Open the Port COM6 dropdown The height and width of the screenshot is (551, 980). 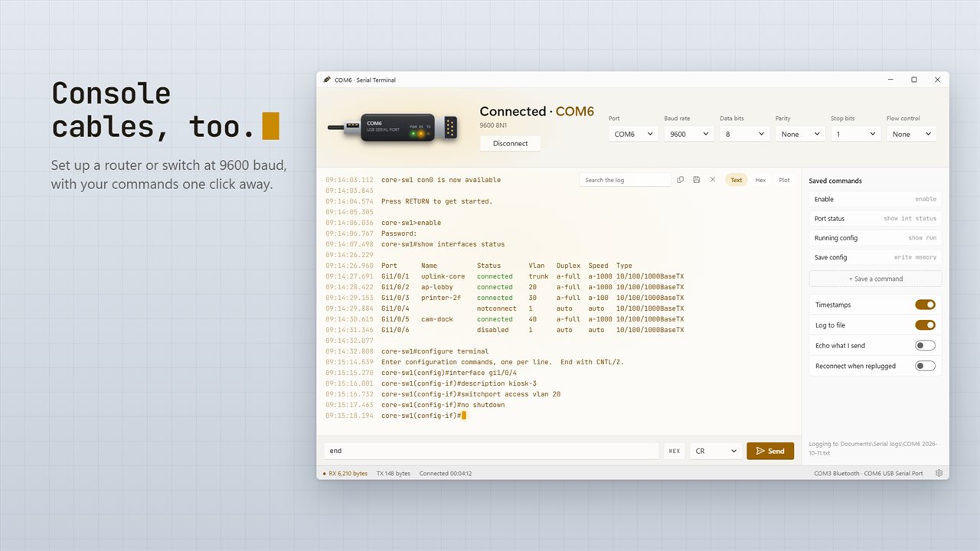click(x=633, y=134)
